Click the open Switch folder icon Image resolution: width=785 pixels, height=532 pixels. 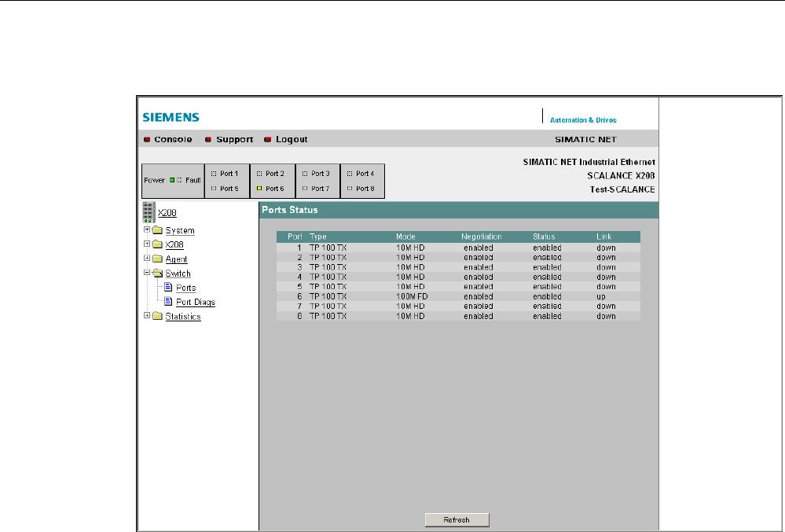(158, 273)
